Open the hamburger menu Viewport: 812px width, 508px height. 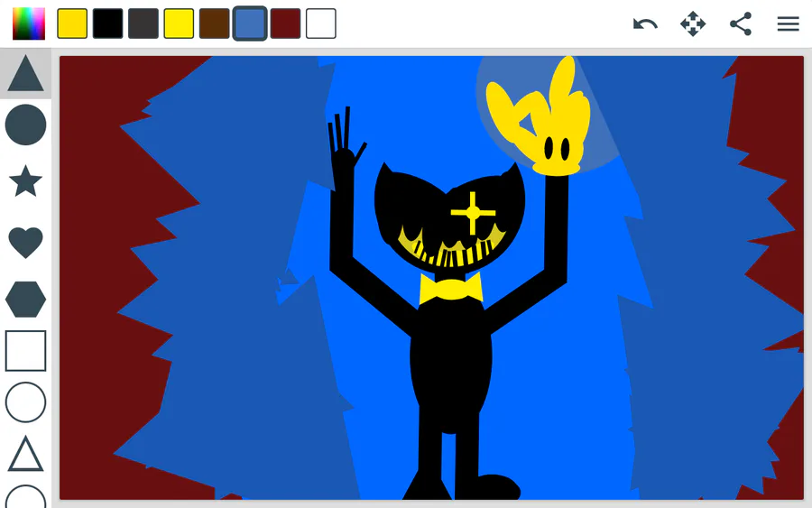(x=789, y=23)
